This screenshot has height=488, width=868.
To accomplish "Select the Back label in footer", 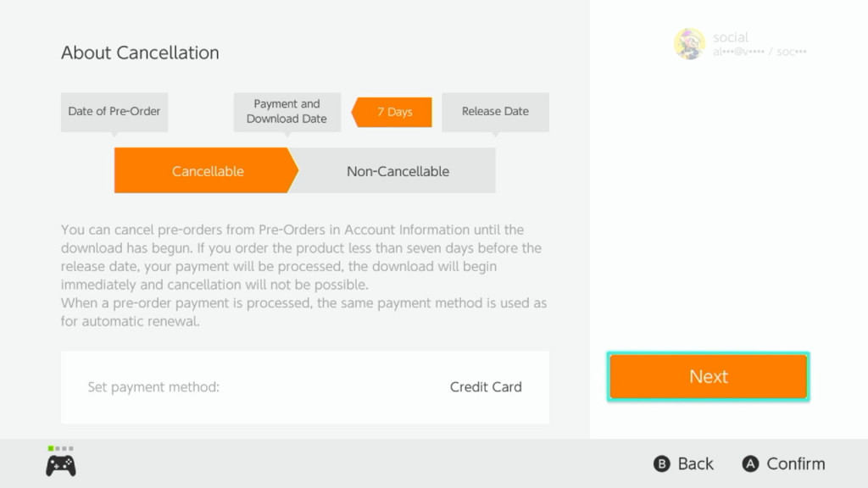I will click(x=696, y=463).
